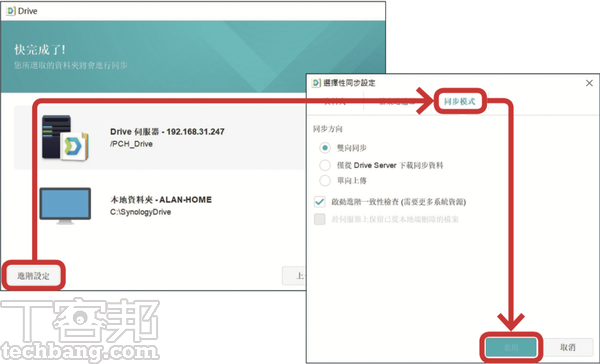Click the 同步方向 label
The width and height of the screenshot is (600, 364).
[328, 129]
